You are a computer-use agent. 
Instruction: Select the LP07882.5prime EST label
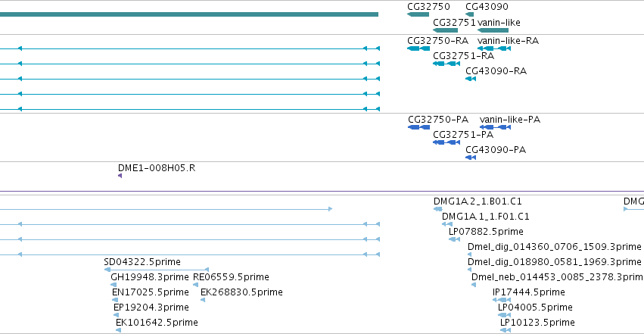point(486,232)
